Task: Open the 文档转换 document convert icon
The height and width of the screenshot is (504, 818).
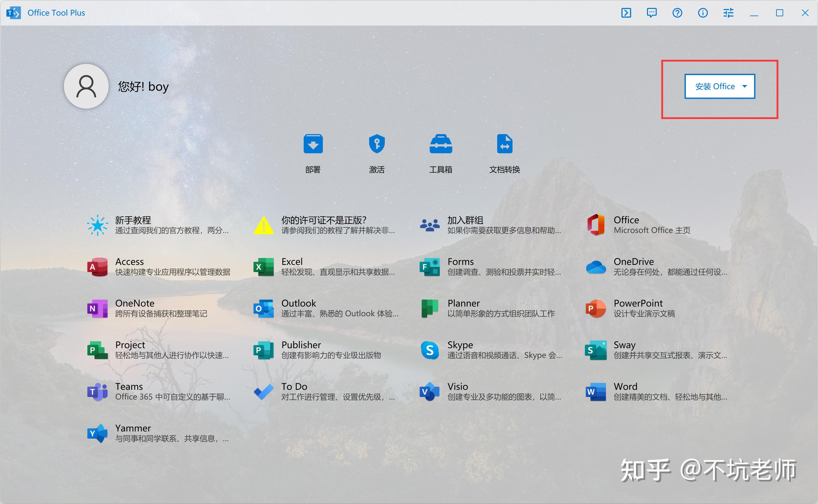Action: (505, 144)
